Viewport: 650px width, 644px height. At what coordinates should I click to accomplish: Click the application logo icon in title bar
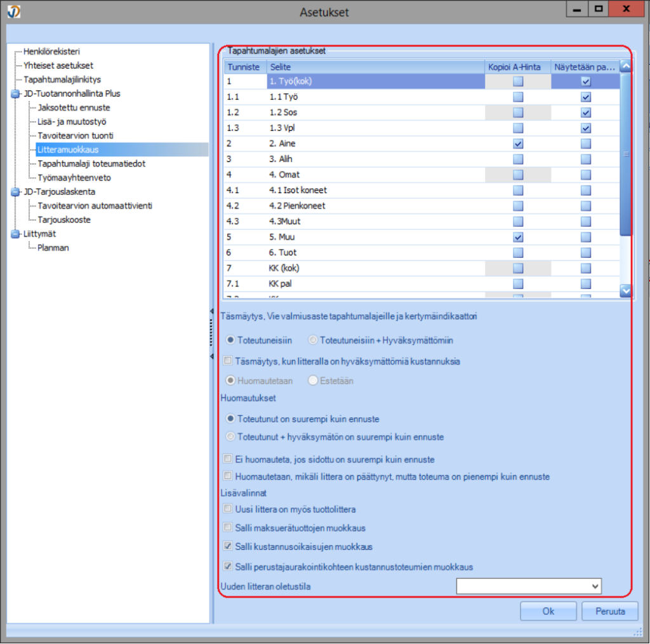pos(13,12)
